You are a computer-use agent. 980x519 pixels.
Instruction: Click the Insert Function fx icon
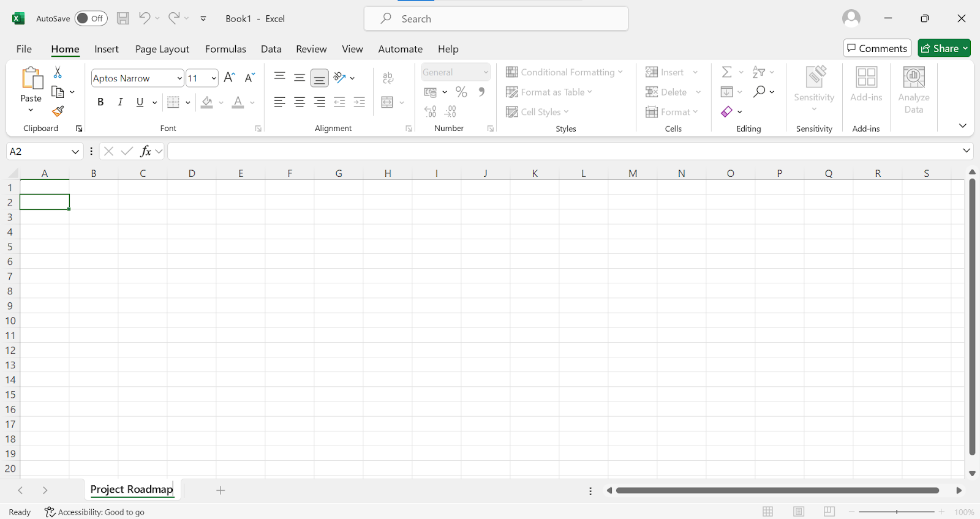click(146, 151)
